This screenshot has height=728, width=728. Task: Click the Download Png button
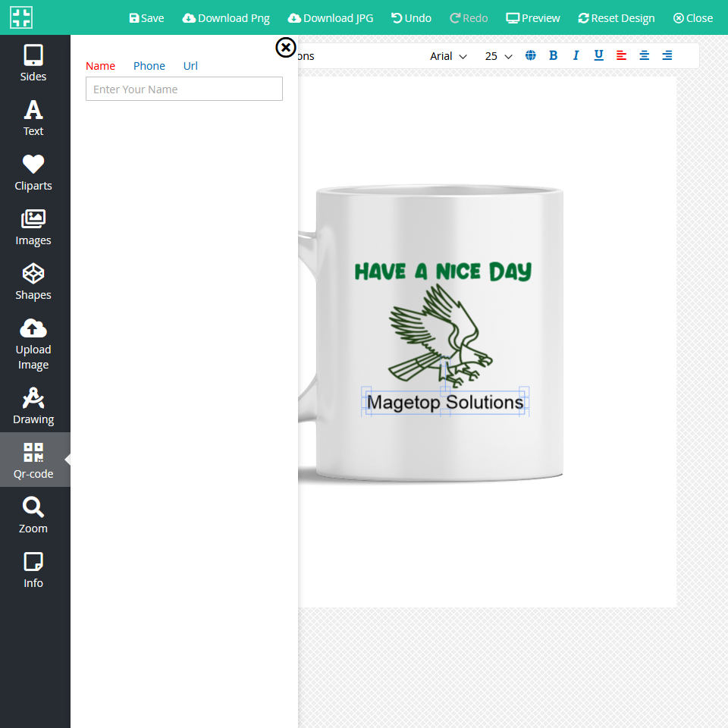226,18
